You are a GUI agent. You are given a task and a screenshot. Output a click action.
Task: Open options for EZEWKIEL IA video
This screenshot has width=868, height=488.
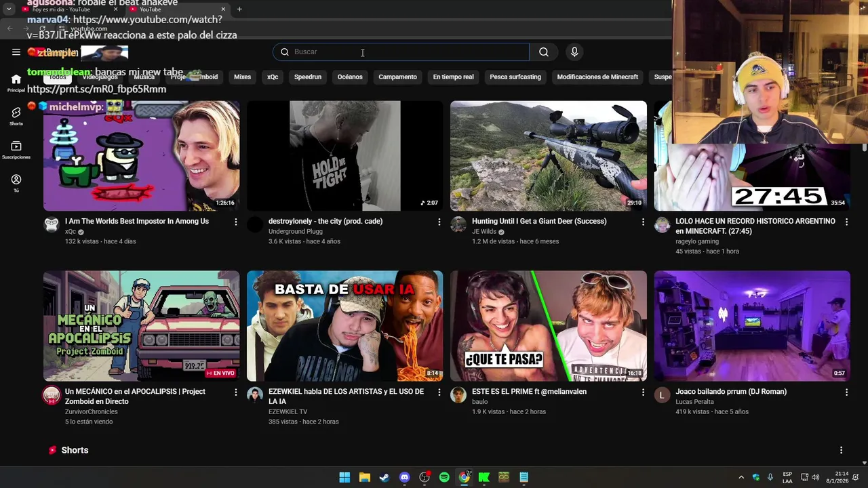point(439,392)
